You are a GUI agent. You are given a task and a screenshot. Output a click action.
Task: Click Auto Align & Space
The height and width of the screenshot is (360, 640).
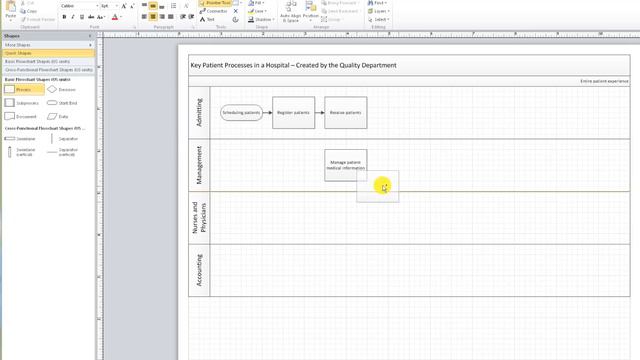click(290, 11)
